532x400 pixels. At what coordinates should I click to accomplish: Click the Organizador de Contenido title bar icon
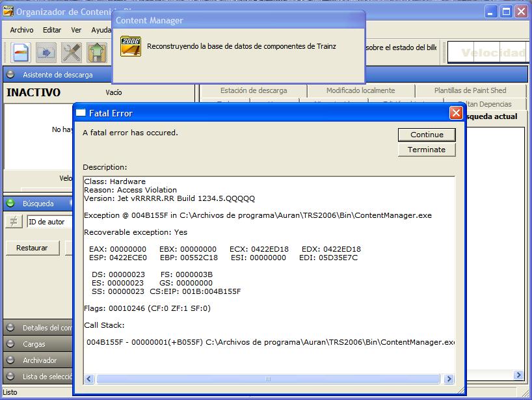[x=8, y=11]
